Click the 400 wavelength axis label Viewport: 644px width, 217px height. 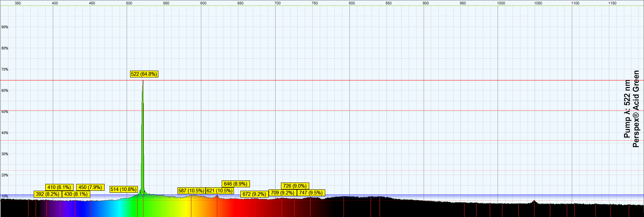pos(55,3)
